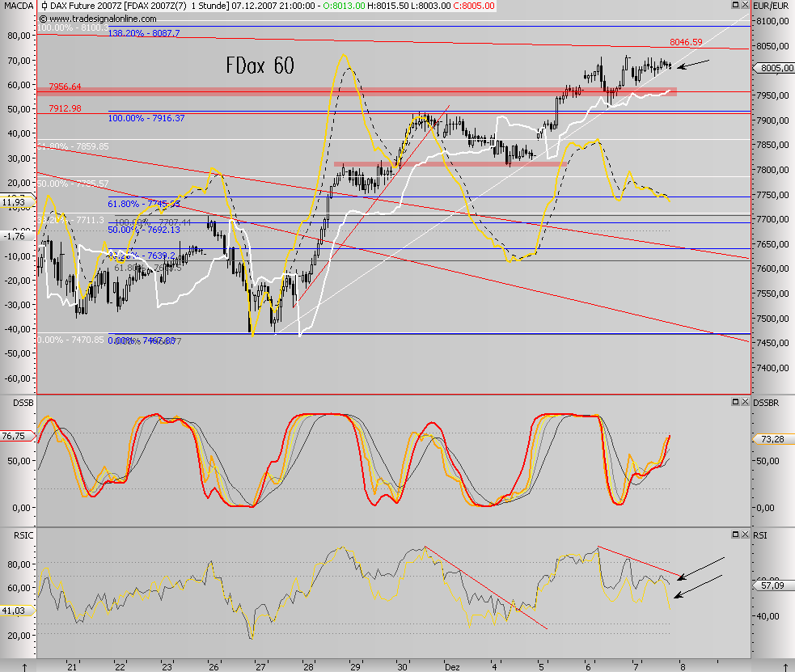Click the candlestick icon before DAX Future title
Screen dimensions: 795x672
(44, 6)
